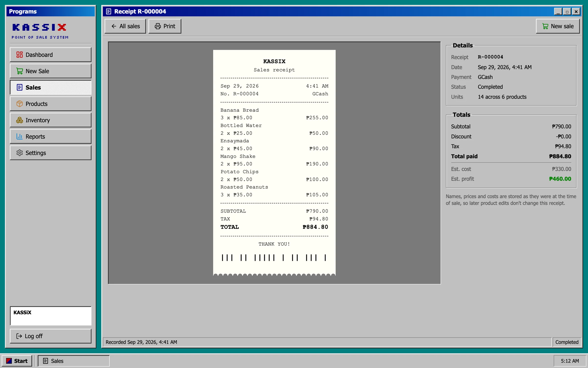The image size is (588, 368).
Task: Click the Total paid ₱884.80 in Totals
Action: point(560,156)
